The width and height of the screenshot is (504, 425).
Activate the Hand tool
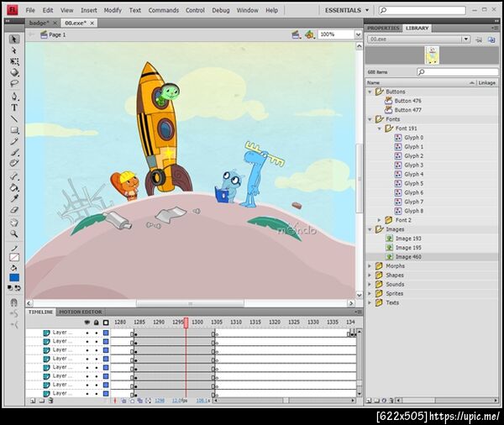coord(13,222)
